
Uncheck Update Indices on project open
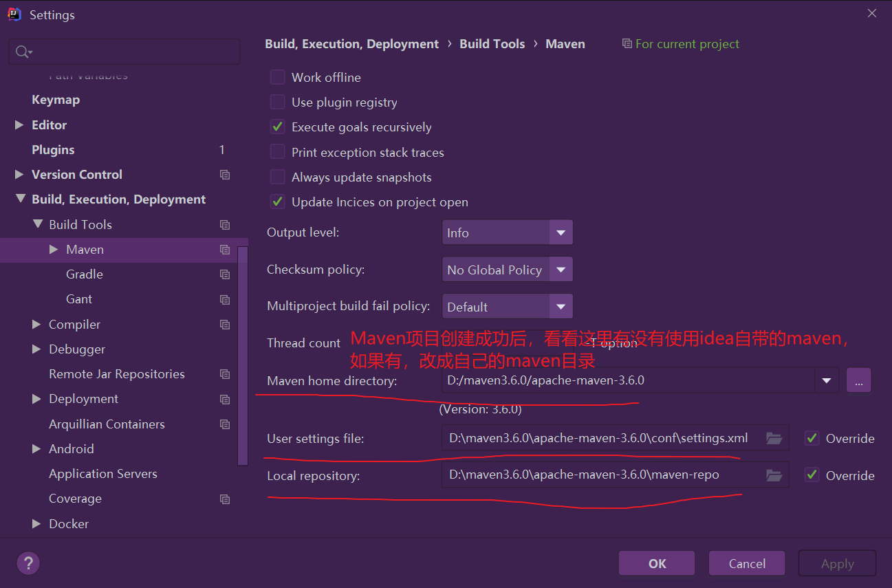[277, 202]
